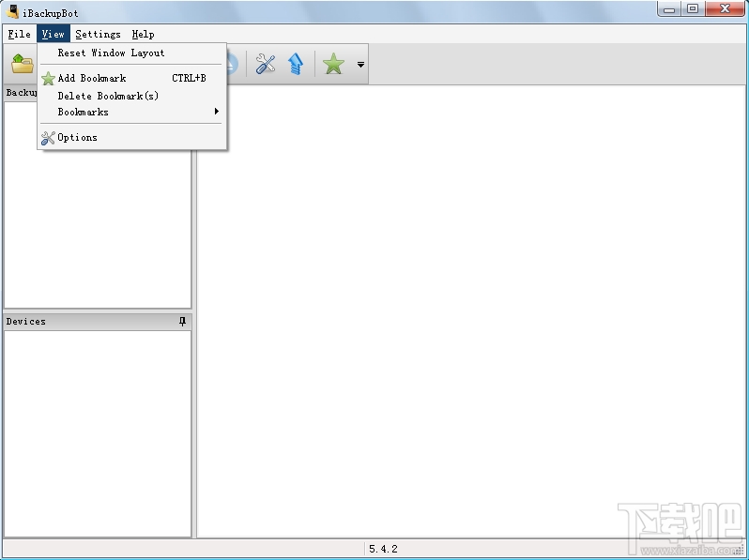Close the iBackupBot window

[x=725, y=9]
